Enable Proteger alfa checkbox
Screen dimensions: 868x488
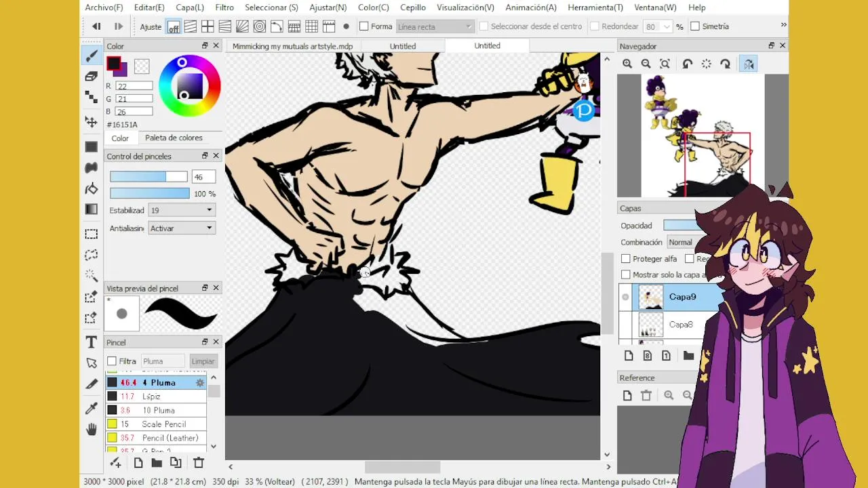point(626,259)
